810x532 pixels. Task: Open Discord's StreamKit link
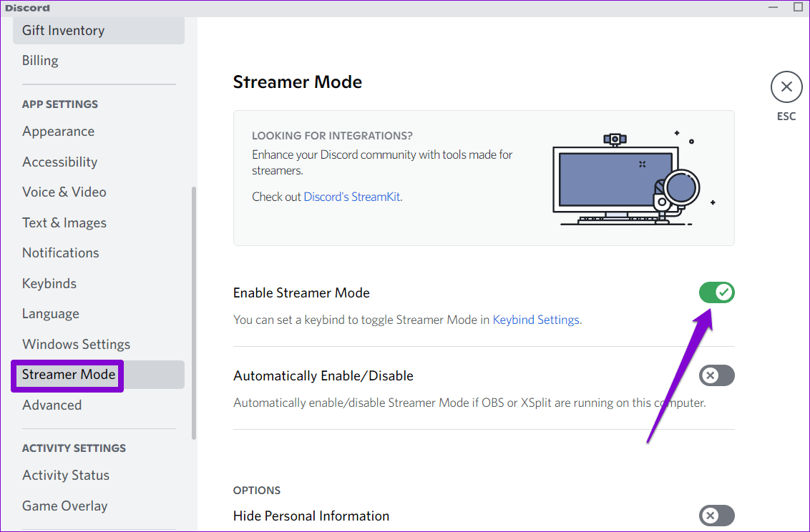pyautogui.click(x=352, y=197)
